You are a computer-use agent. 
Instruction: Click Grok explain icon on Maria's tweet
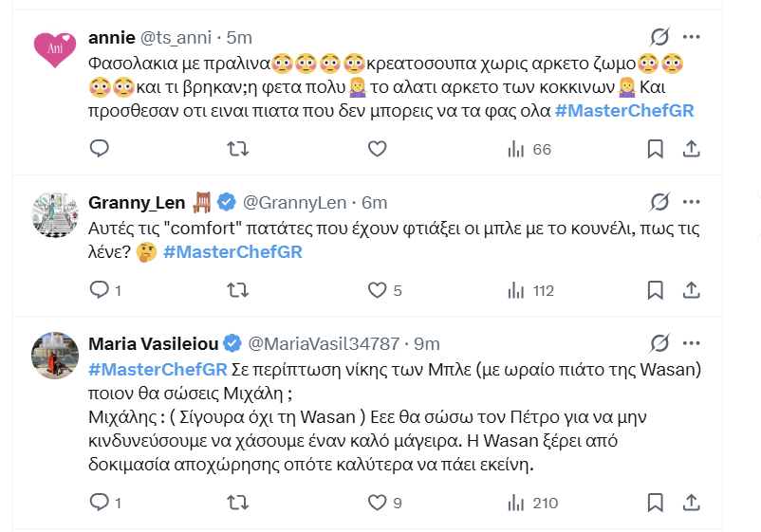[x=659, y=343]
